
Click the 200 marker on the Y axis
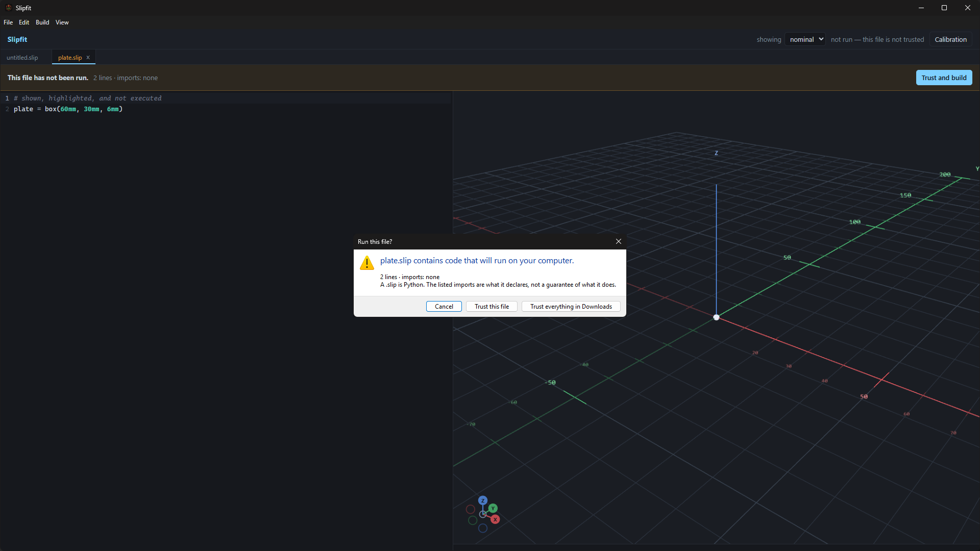pos(945,174)
